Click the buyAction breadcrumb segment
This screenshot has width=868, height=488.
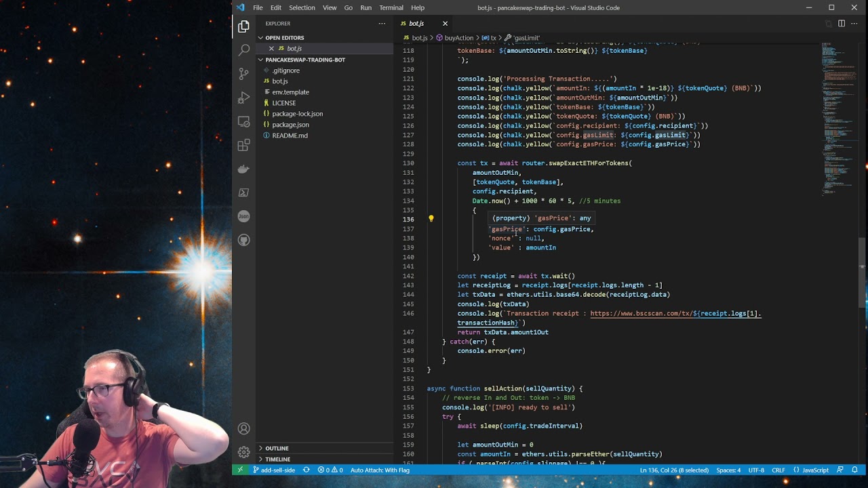pos(455,38)
